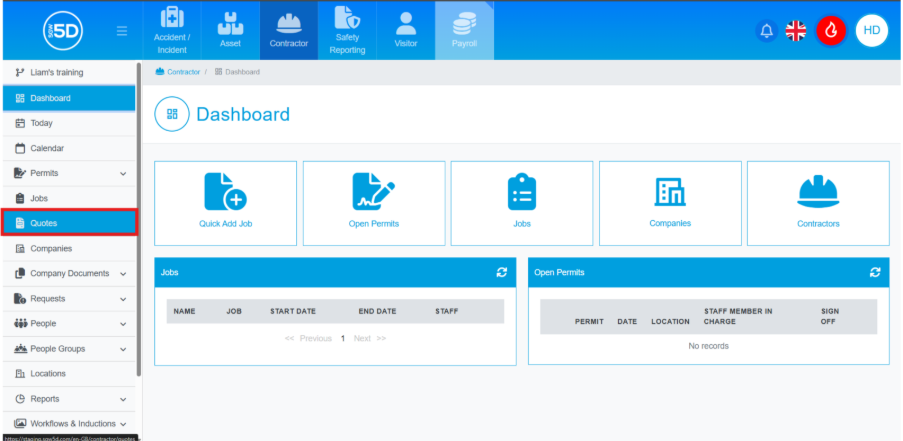Click the UK flag language icon
This screenshot has width=903, height=441.
796,31
